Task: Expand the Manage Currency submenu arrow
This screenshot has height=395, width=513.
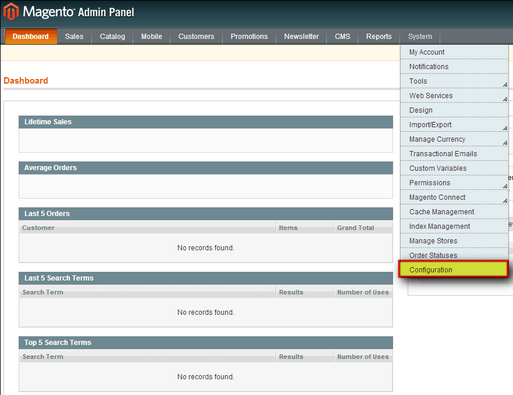Action: [505, 143]
